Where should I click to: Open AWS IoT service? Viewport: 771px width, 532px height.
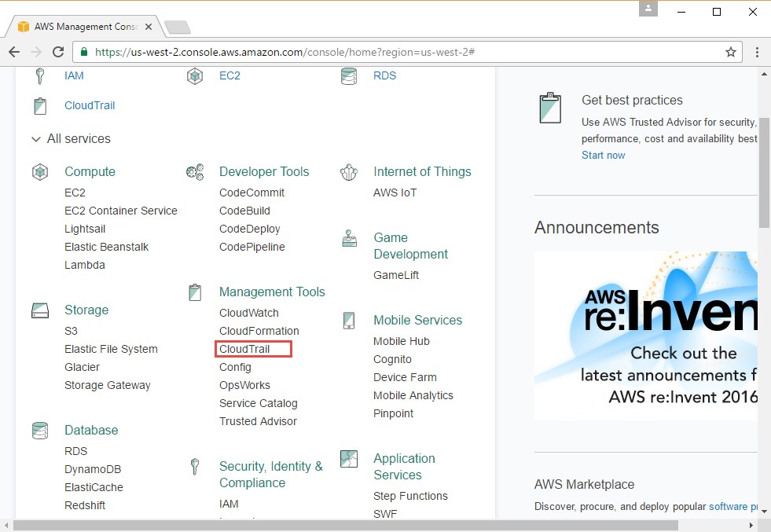[x=395, y=193]
